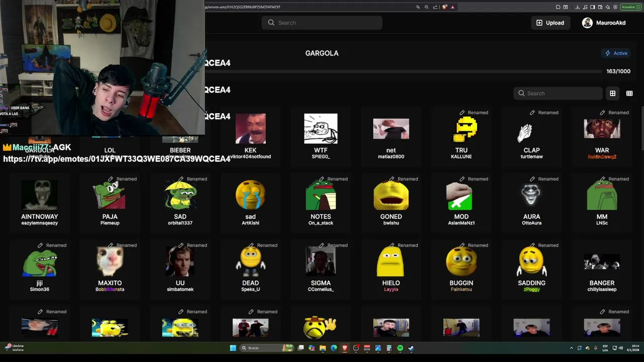Click Renamed pencil icon above NOTES
The height and width of the screenshot is (362, 644).
[x=321, y=179]
